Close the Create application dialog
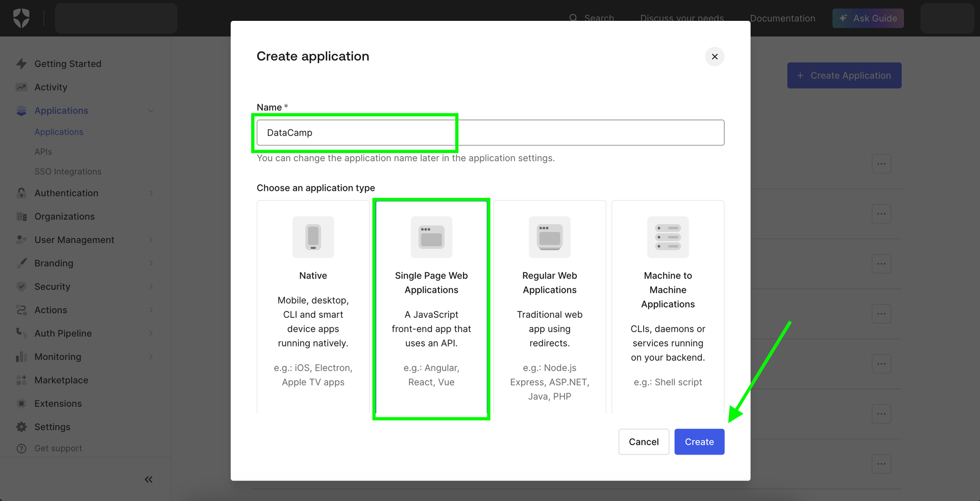This screenshot has width=980, height=501. [x=715, y=57]
